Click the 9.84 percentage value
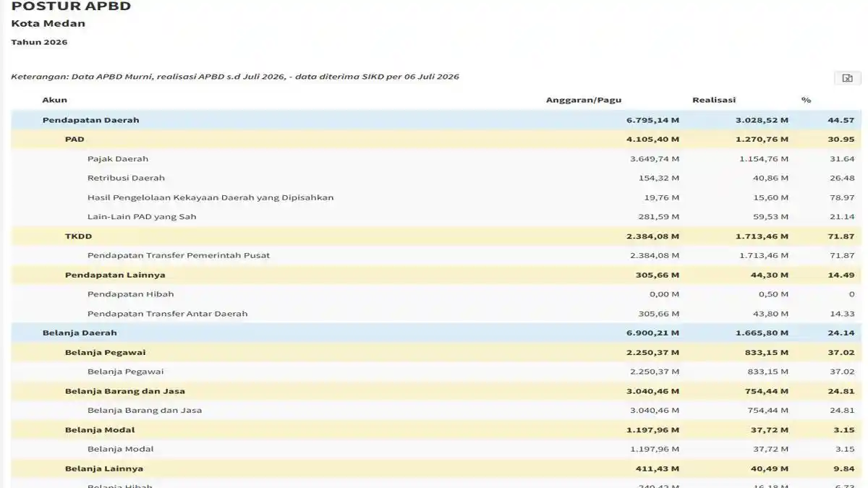Screen dimensions: 868x488 coord(844,468)
